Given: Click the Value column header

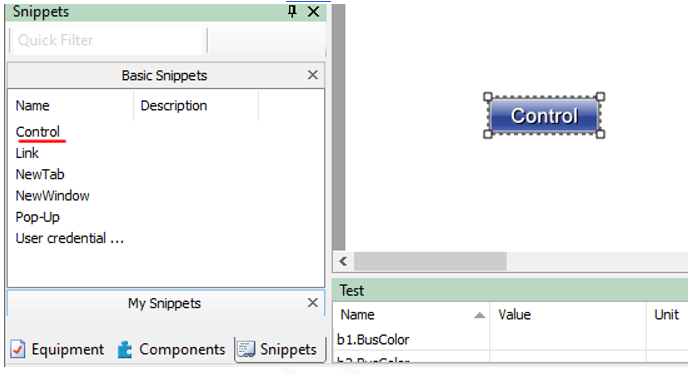Looking at the screenshot, I should click(x=567, y=315).
